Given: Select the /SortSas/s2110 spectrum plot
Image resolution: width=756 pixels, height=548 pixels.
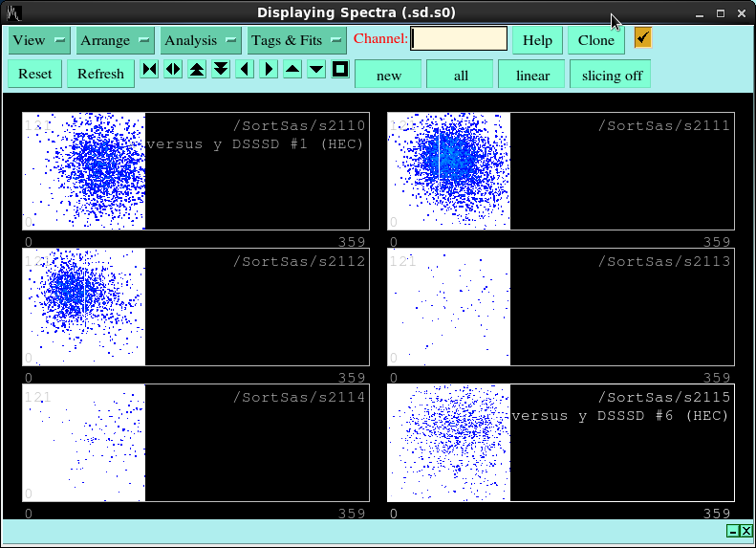Looking at the screenshot, I should 196,171.
